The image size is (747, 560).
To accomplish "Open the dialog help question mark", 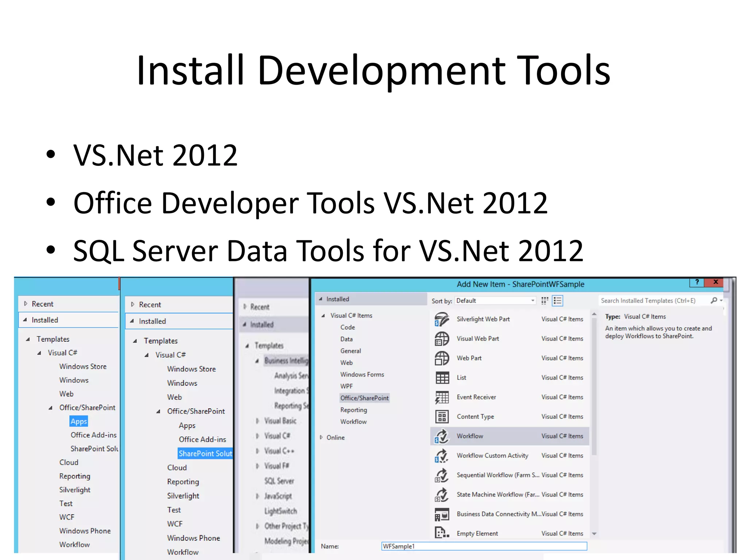I will point(697,282).
